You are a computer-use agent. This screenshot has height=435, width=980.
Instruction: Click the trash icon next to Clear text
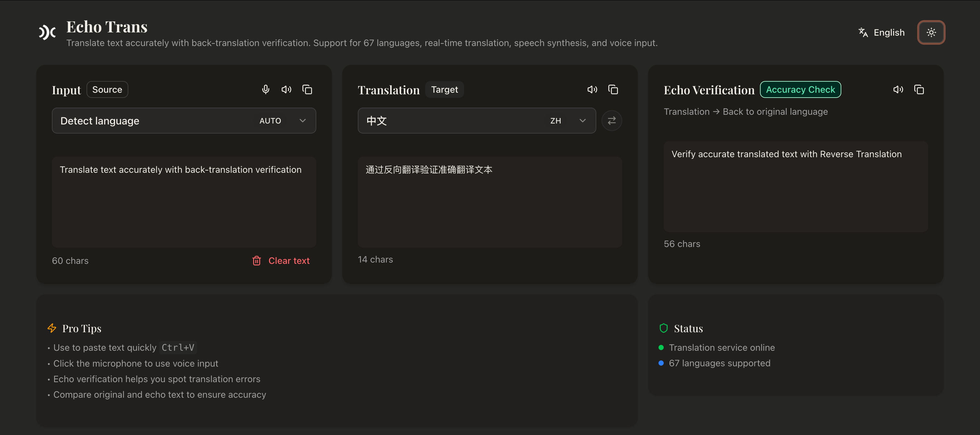[x=257, y=261]
